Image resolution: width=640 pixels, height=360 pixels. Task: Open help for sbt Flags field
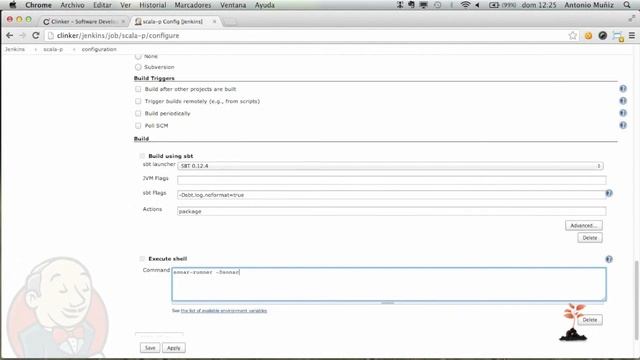609,193
